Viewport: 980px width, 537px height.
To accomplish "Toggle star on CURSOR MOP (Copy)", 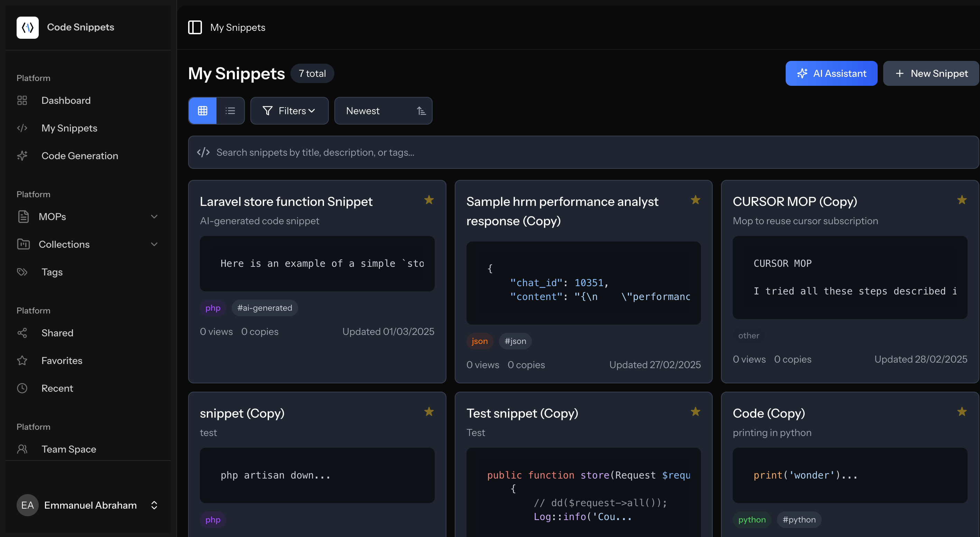I will click(x=962, y=200).
